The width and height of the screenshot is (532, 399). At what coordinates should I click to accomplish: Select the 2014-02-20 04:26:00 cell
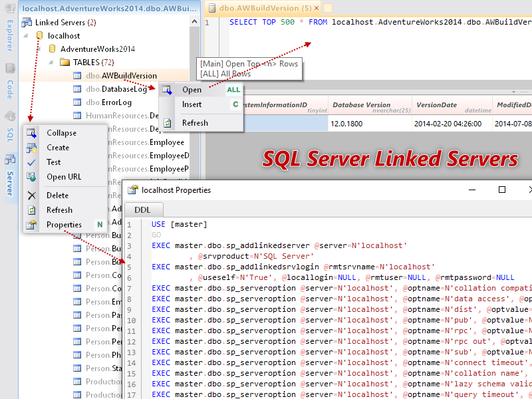point(452,124)
